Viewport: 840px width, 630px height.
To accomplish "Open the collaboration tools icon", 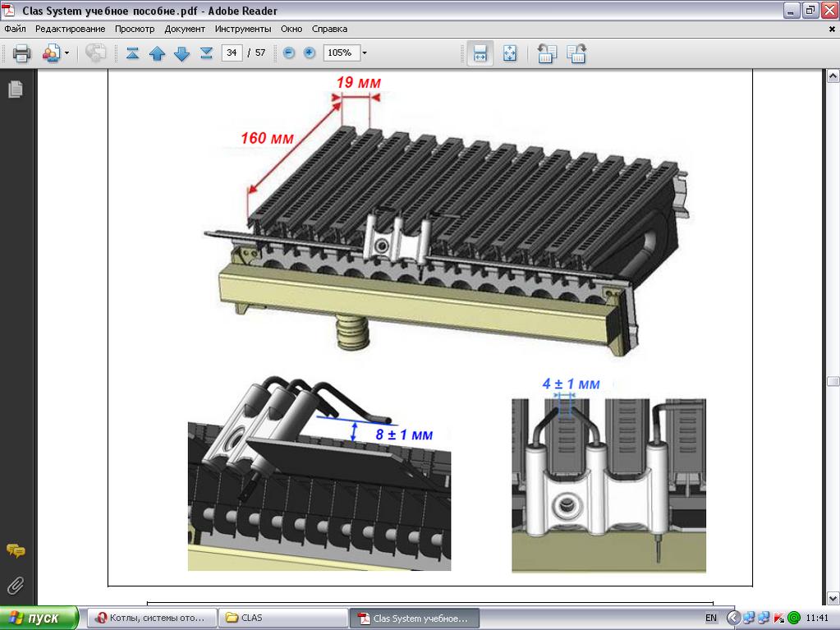I will point(51,53).
